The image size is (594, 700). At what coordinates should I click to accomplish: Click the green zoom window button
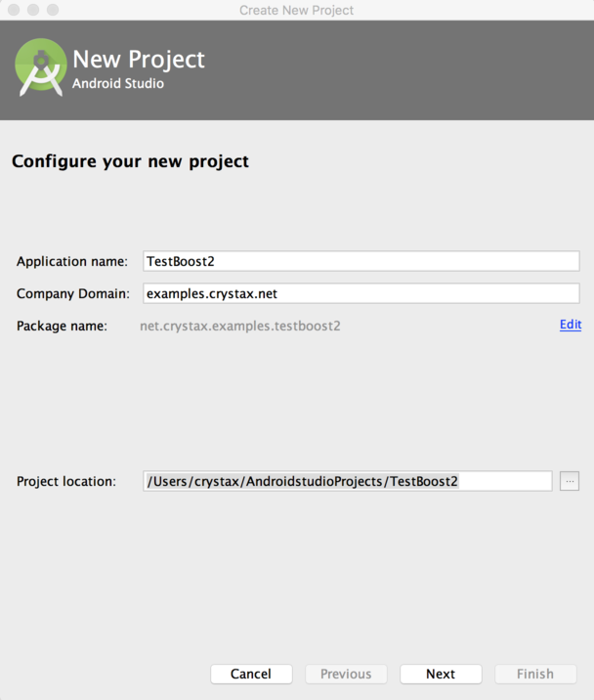(53, 10)
